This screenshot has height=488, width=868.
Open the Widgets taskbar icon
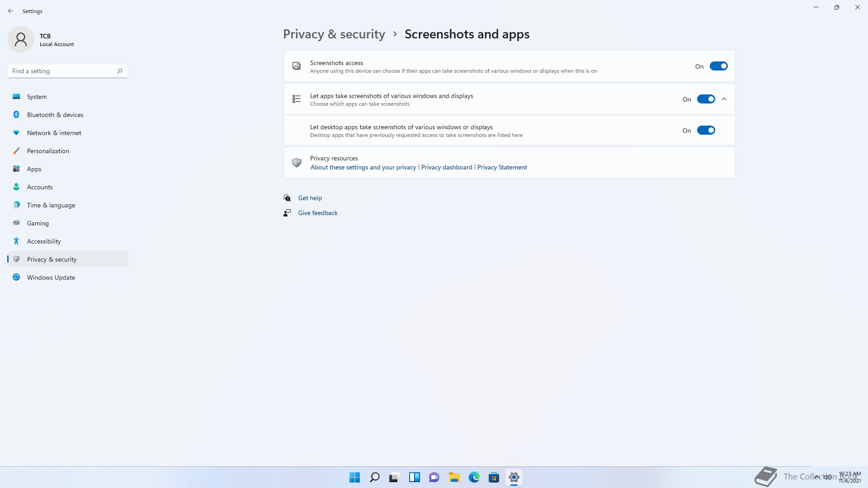click(x=414, y=477)
